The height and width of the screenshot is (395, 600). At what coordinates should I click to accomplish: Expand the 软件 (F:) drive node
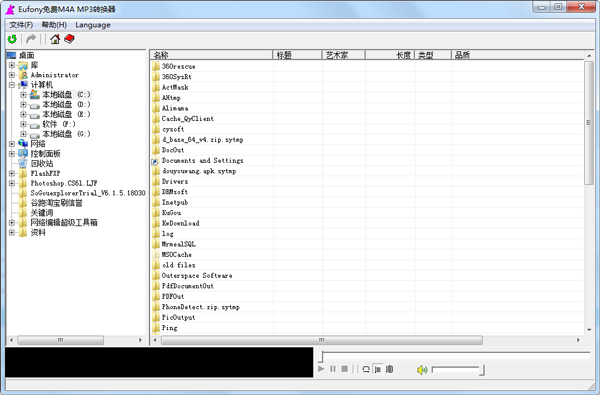23,124
